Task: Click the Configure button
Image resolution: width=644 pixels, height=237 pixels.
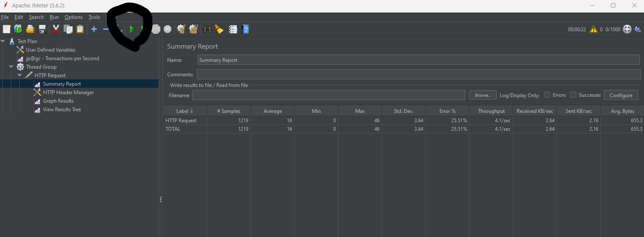Action: click(621, 95)
